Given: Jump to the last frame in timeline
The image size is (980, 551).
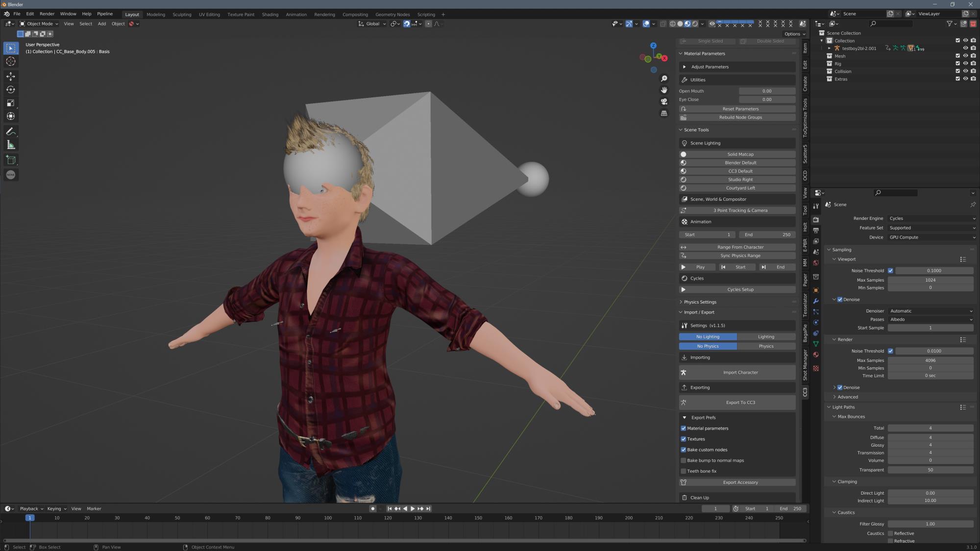Looking at the screenshot, I should click(428, 509).
